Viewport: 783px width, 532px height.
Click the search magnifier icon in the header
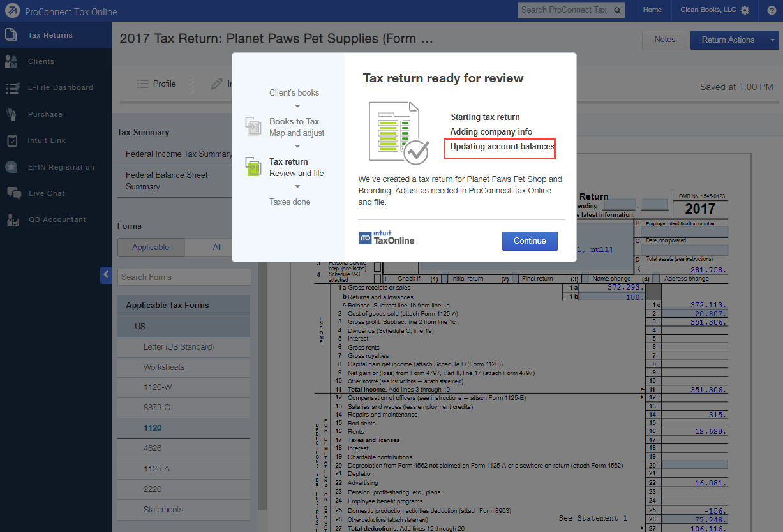tap(617, 10)
